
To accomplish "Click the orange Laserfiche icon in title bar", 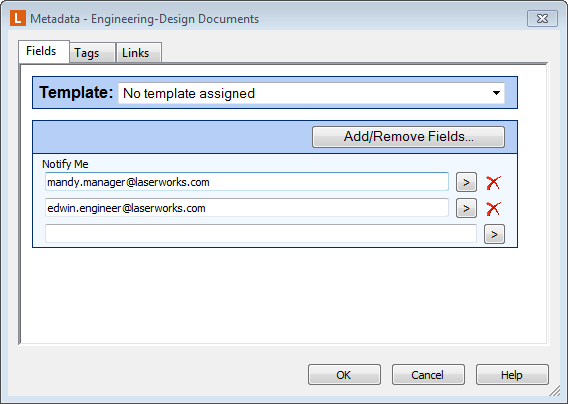I will [18, 18].
